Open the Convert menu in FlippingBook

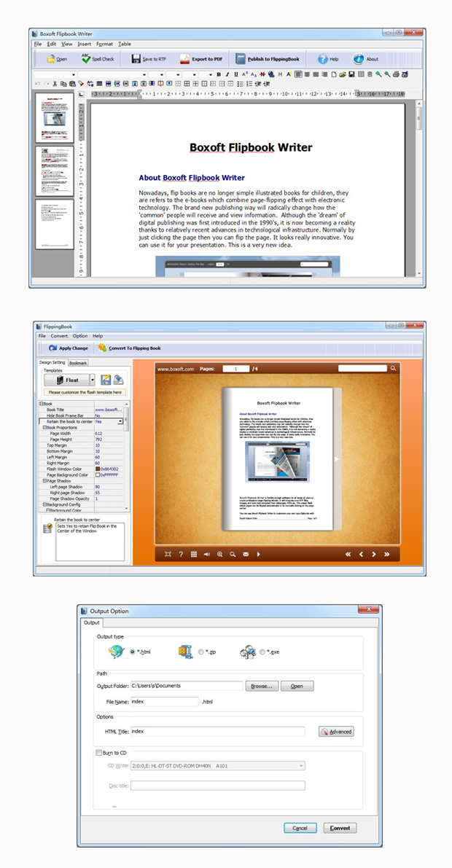pyautogui.click(x=59, y=336)
